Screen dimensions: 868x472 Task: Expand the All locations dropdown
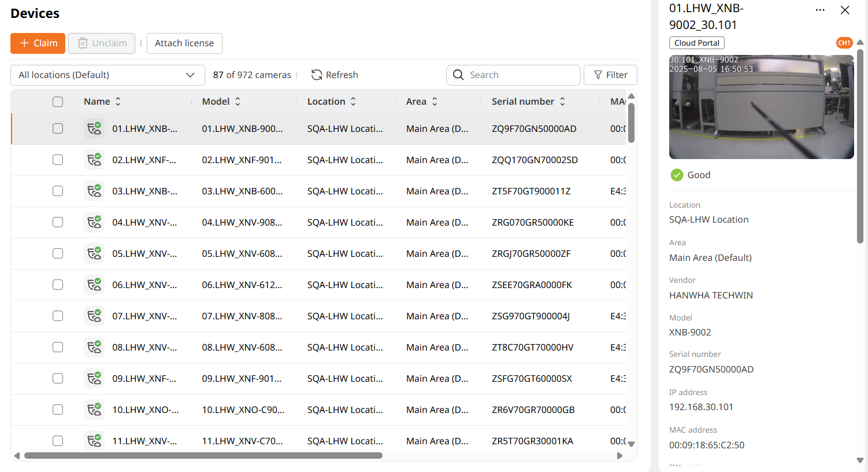[x=107, y=75]
